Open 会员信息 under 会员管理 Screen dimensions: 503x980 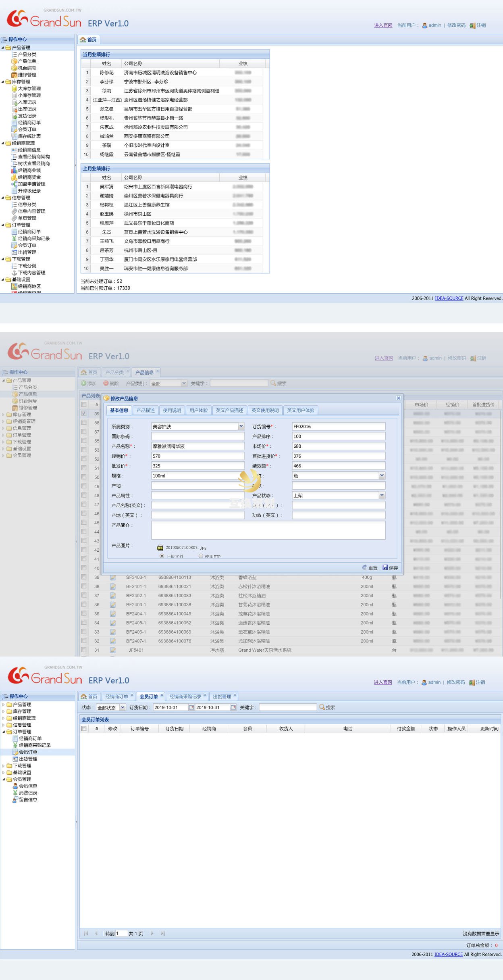(28, 786)
